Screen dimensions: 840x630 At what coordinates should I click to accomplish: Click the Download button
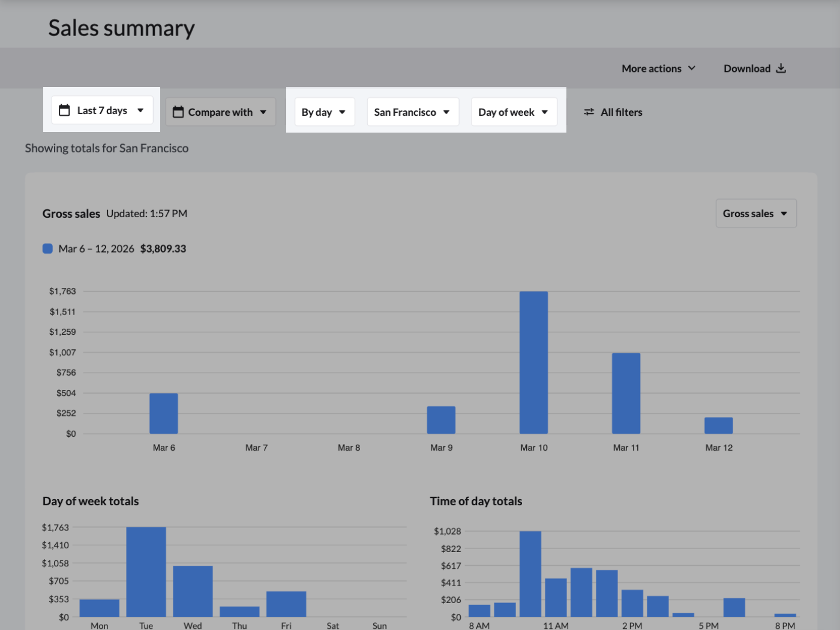point(754,68)
